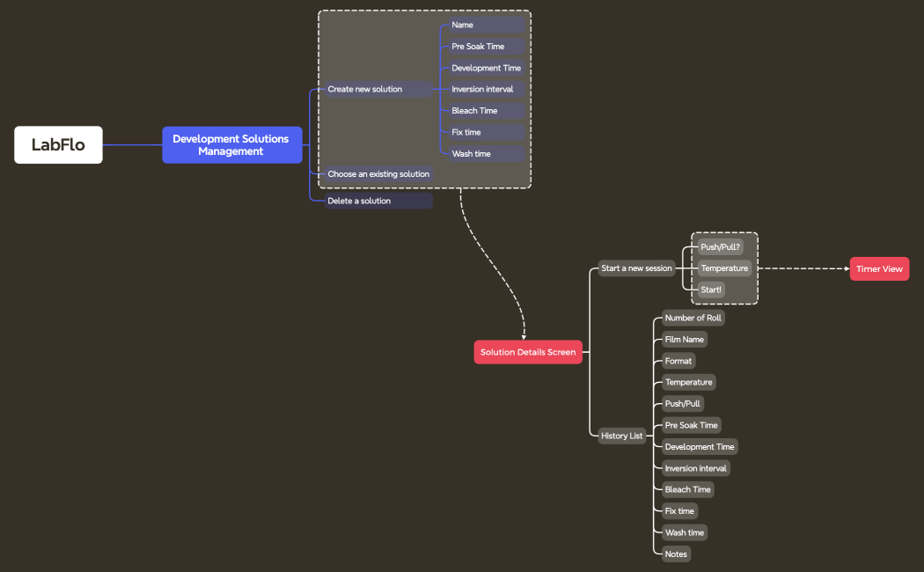Click Wash time under Create new solution
This screenshot has width=924, height=572.
point(472,154)
